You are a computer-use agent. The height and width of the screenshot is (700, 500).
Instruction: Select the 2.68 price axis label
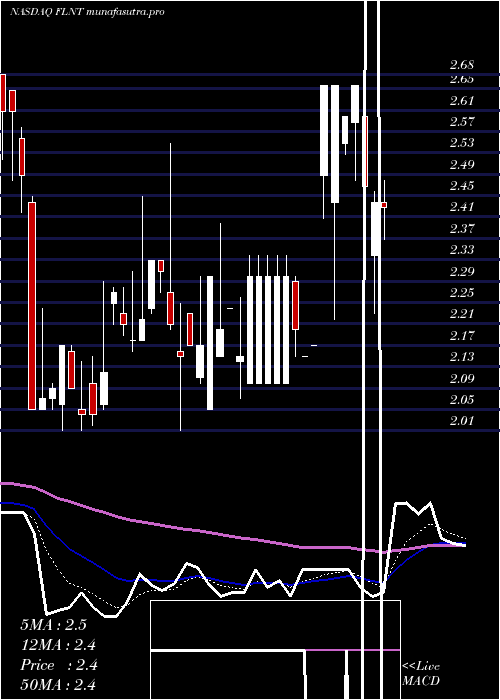[x=462, y=65]
